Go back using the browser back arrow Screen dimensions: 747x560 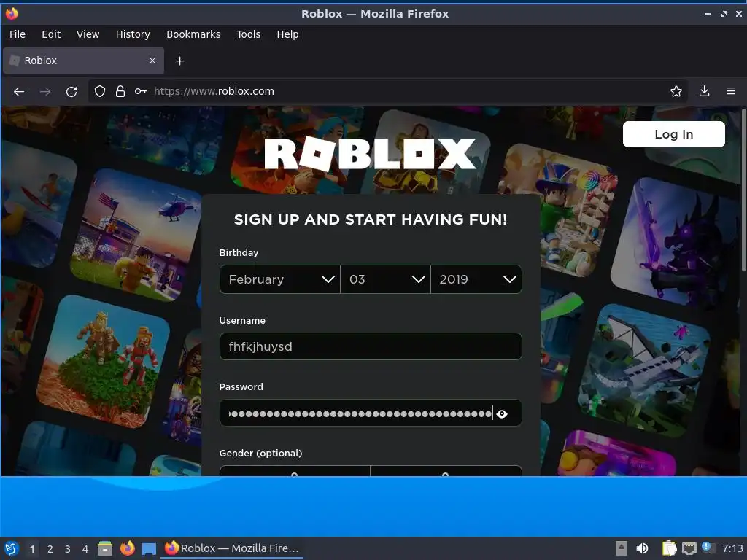[x=19, y=91]
